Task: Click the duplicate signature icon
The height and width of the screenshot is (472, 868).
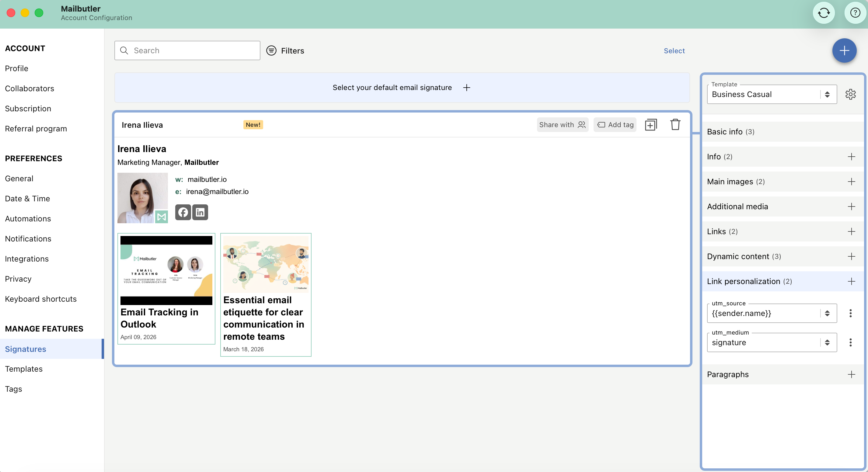Action: (651, 125)
